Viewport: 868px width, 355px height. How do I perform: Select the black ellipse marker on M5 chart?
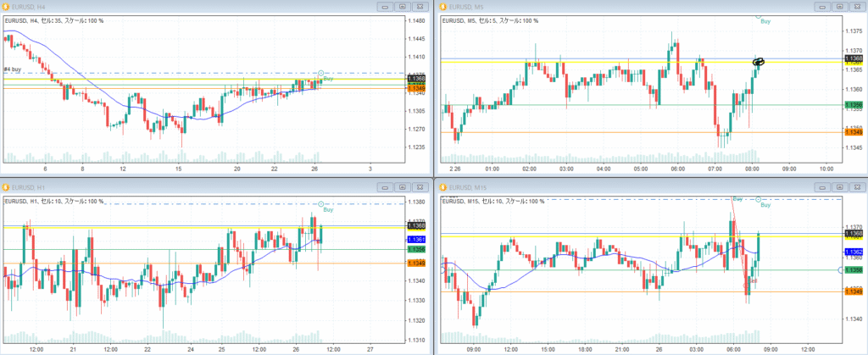(759, 62)
